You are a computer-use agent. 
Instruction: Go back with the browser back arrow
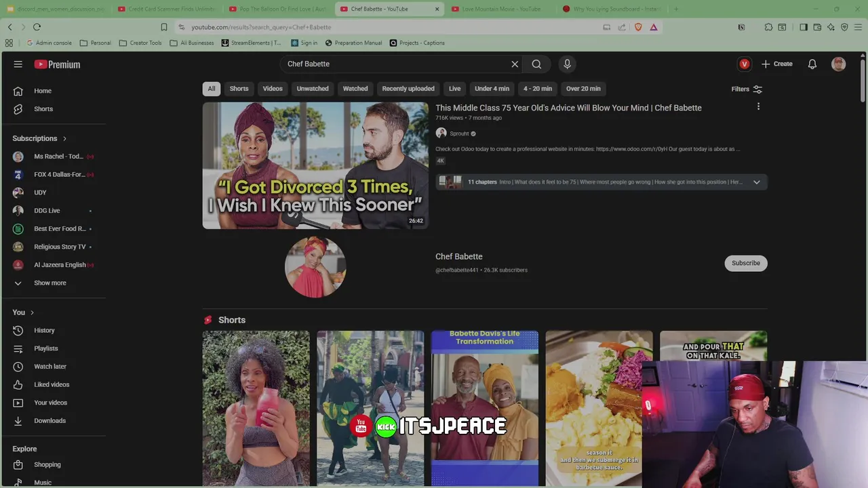pyautogui.click(x=9, y=27)
